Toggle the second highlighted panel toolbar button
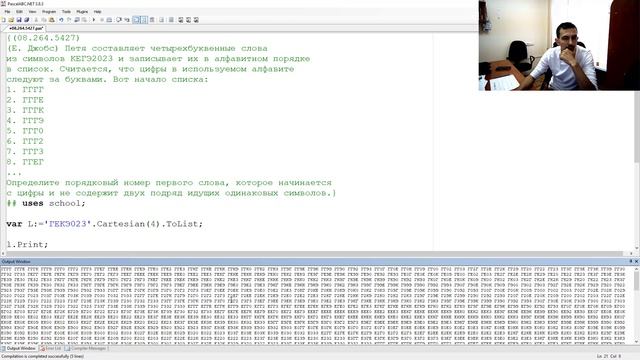640x360 pixels. [x=144, y=20]
